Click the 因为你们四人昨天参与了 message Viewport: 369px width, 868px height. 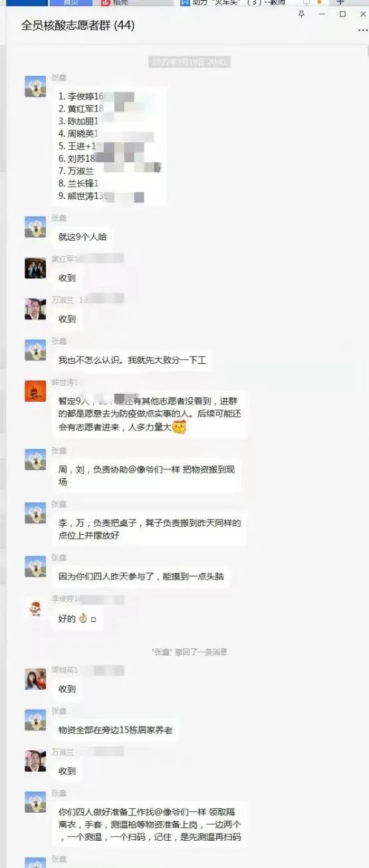pyautogui.click(x=141, y=577)
